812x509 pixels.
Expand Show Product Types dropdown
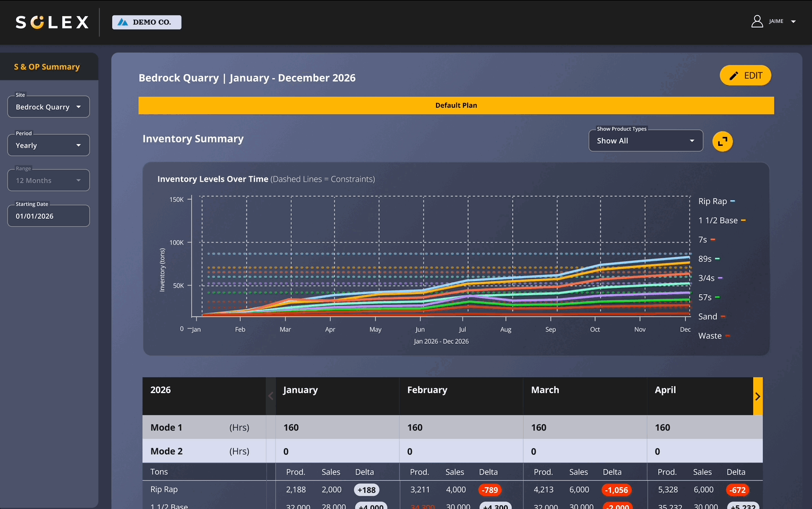645,141
